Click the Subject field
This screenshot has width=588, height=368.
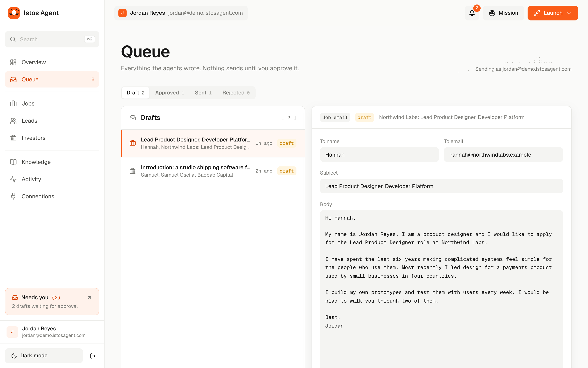[x=441, y=186]
